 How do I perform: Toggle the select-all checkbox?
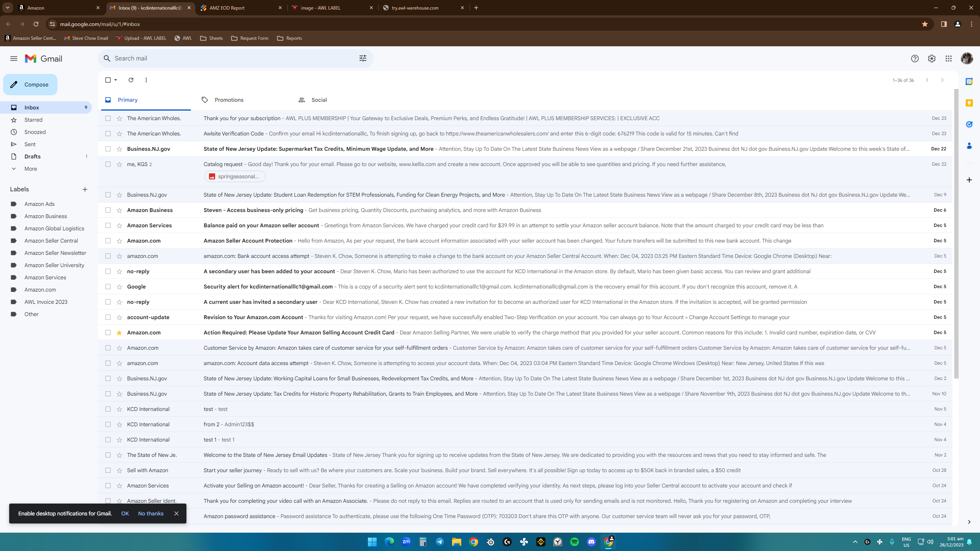(108, 80)
